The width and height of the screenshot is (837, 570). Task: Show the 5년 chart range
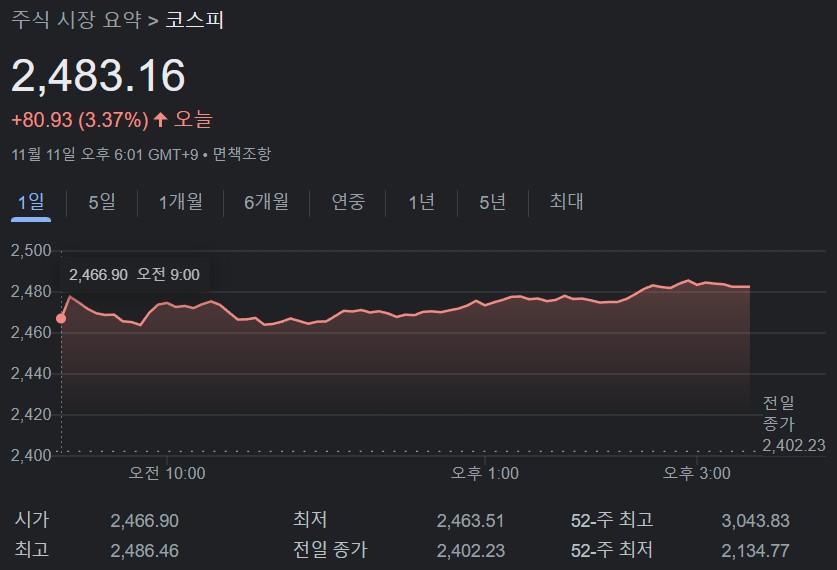click(492, 202)
